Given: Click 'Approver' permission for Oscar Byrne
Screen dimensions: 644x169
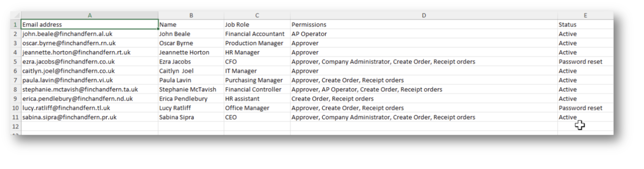Looking at the screenshot, I should pos(424,43).
